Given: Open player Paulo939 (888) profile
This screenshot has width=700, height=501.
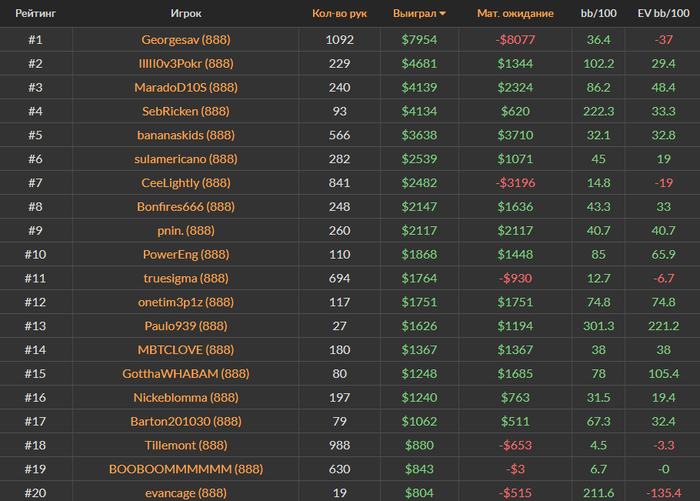Looking at the screenshot, I should click(186, 326).
